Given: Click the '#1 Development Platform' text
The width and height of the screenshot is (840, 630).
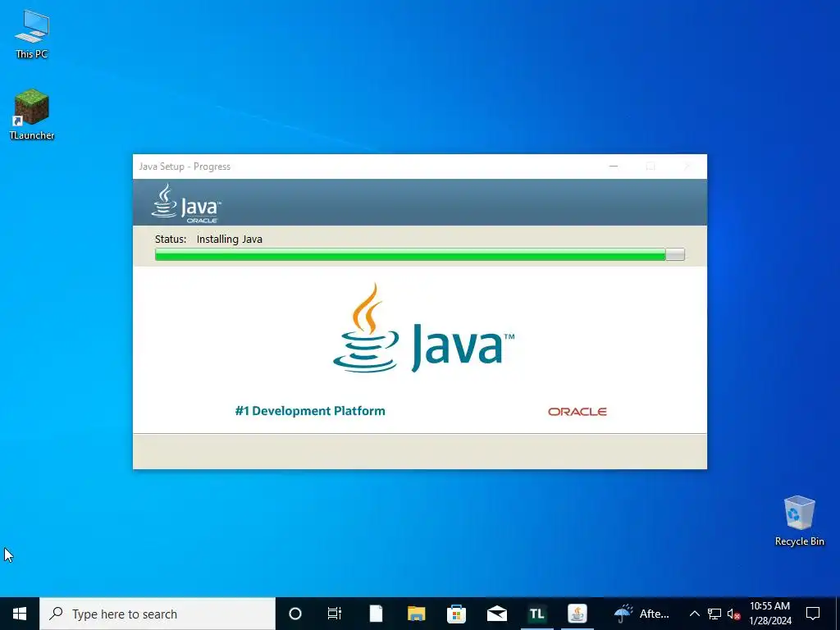Looking at the screenshot, I should click(309, 411).
